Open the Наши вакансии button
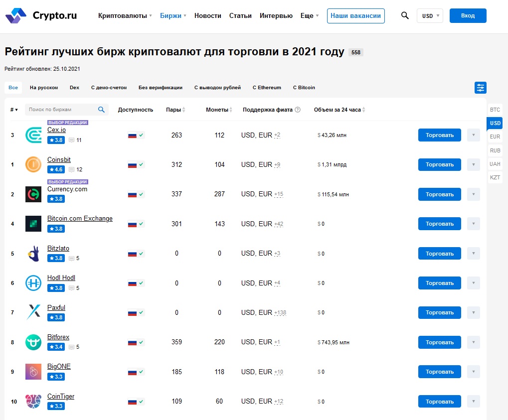The height and width of the screenshot is (420, 508). 356,16
